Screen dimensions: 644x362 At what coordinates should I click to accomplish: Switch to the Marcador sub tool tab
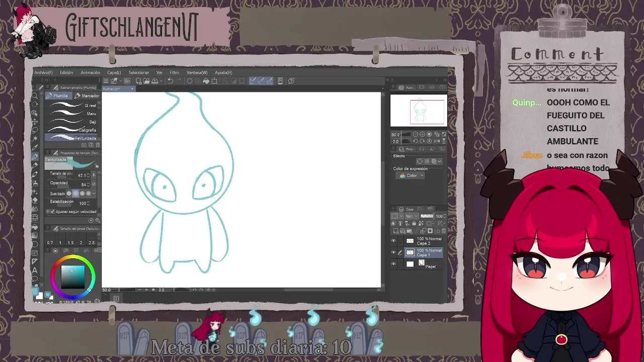(87, 96)
